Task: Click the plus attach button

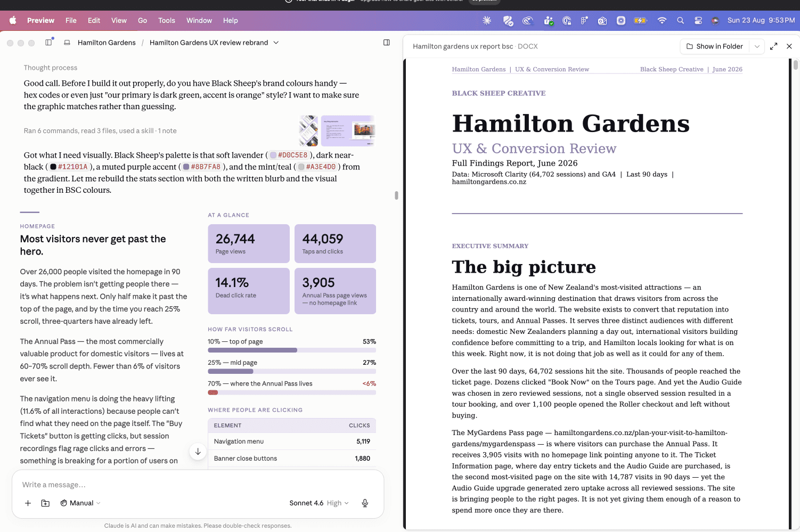Action: tap(28, 503)
